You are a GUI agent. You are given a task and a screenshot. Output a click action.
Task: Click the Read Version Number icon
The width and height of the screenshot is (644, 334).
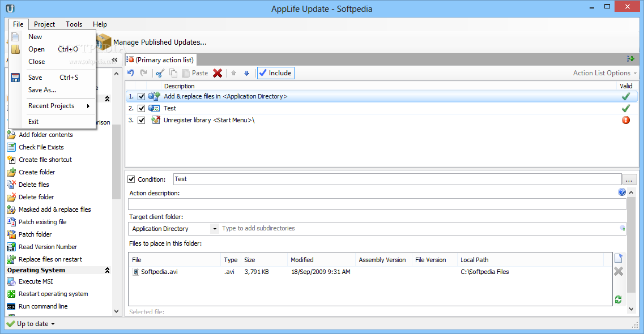click(x=11, y=247)
